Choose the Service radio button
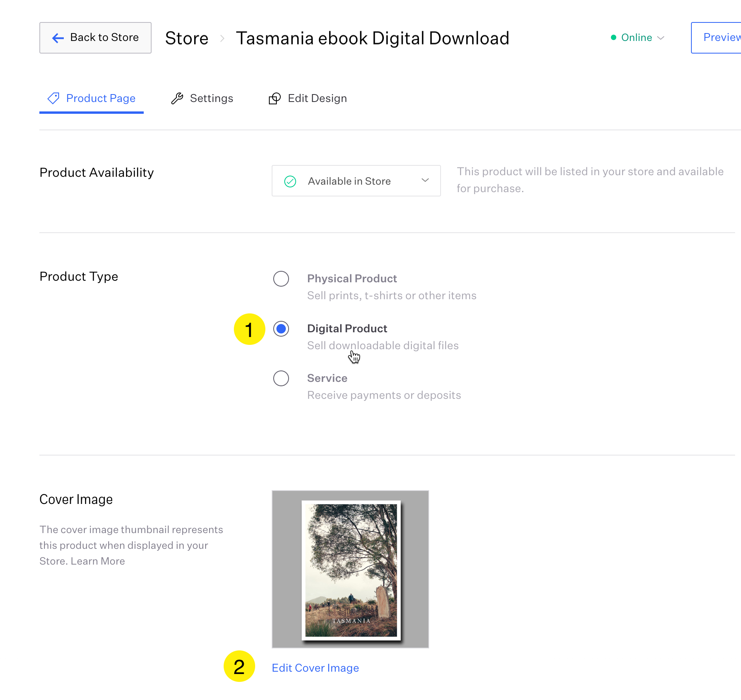The height and width of the screenshot is (700, 741). [281, 378]
